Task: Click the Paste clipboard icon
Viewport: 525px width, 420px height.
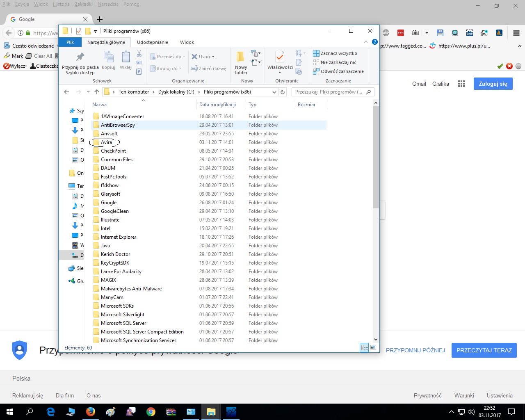Action: tap(126, 58)
